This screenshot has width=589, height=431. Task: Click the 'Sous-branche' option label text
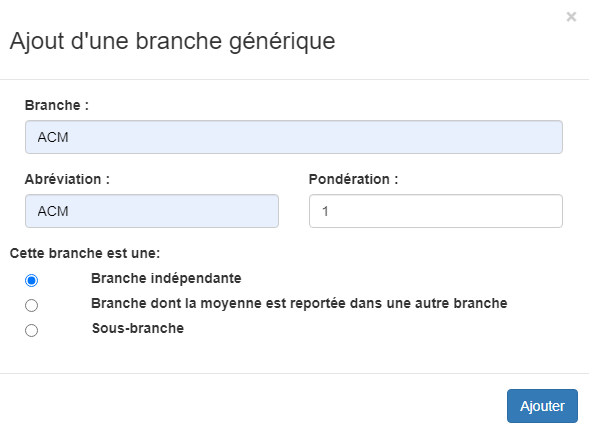[138, 328]
